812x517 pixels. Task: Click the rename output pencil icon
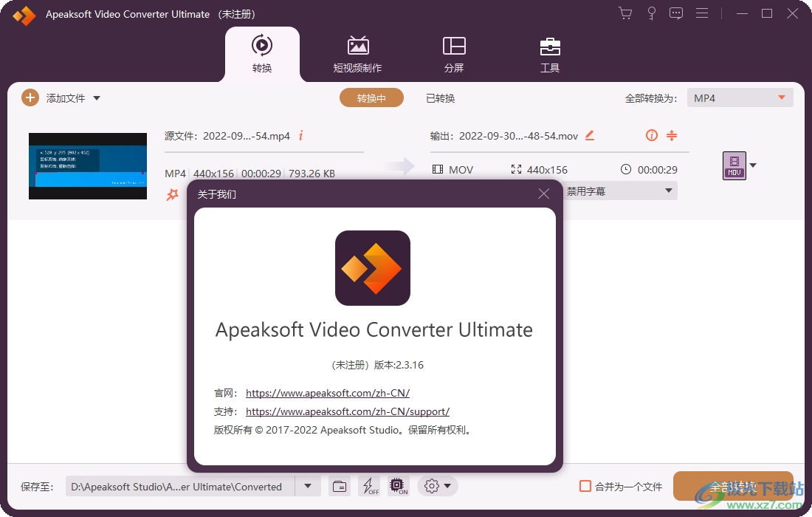coord(590,136)
